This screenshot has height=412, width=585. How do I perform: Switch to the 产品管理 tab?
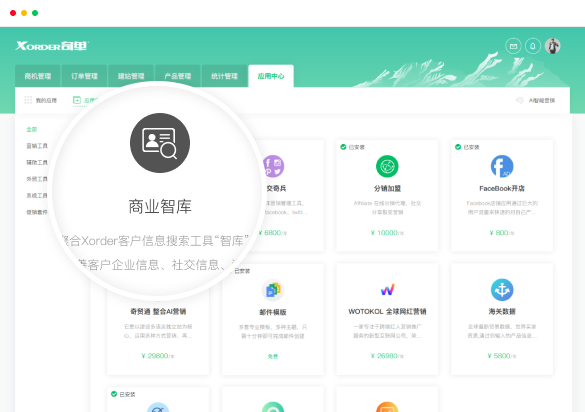pos(178,76)
